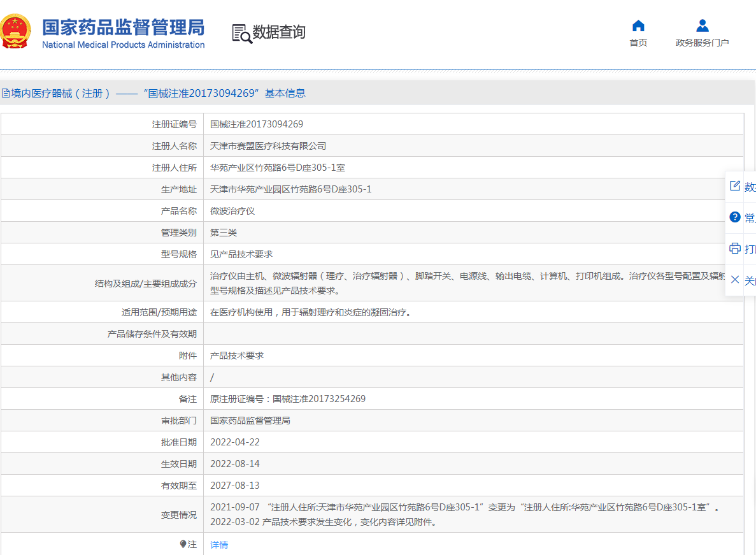This screenshot has height=555, width=756.
Task: Open the 数据查询 search document icon
Action: point(242,33)
